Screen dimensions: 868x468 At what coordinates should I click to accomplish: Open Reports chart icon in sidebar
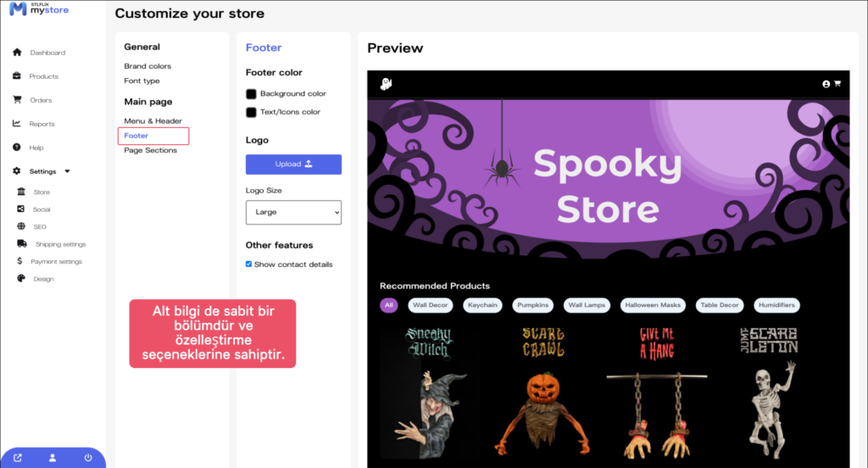tap(17, 124)
